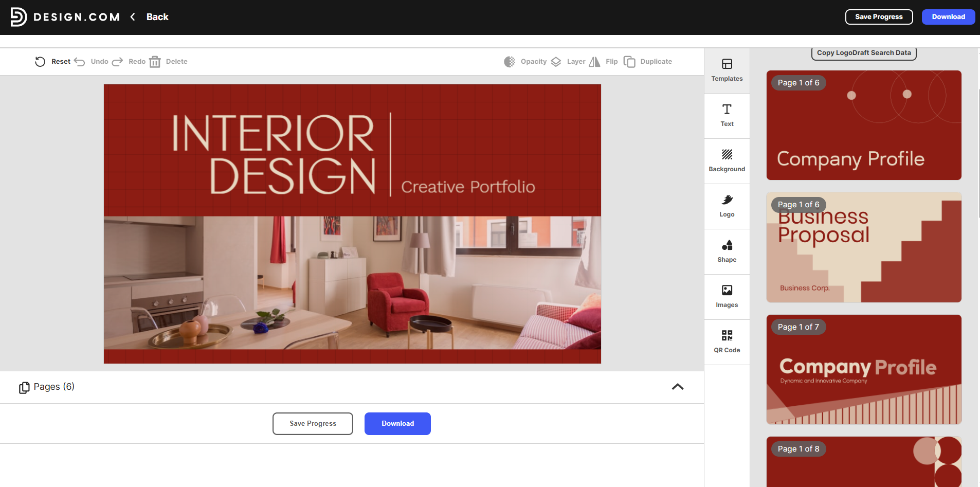
Task: Click the Reset label text
Action: click(61, 62)
